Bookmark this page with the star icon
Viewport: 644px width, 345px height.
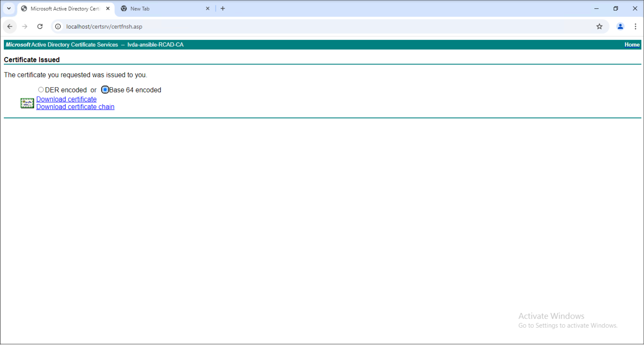[599, 27]
